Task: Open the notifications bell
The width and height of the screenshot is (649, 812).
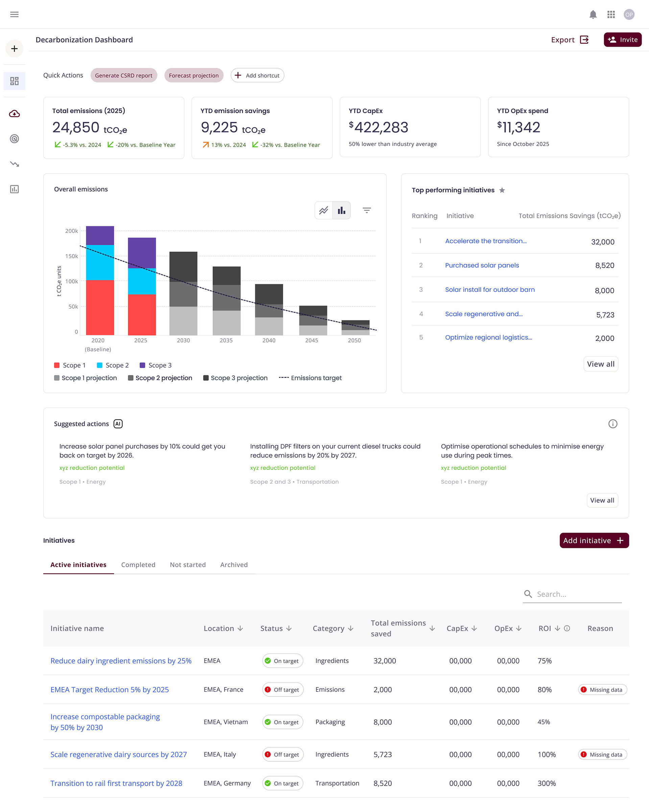Action: 593,15
